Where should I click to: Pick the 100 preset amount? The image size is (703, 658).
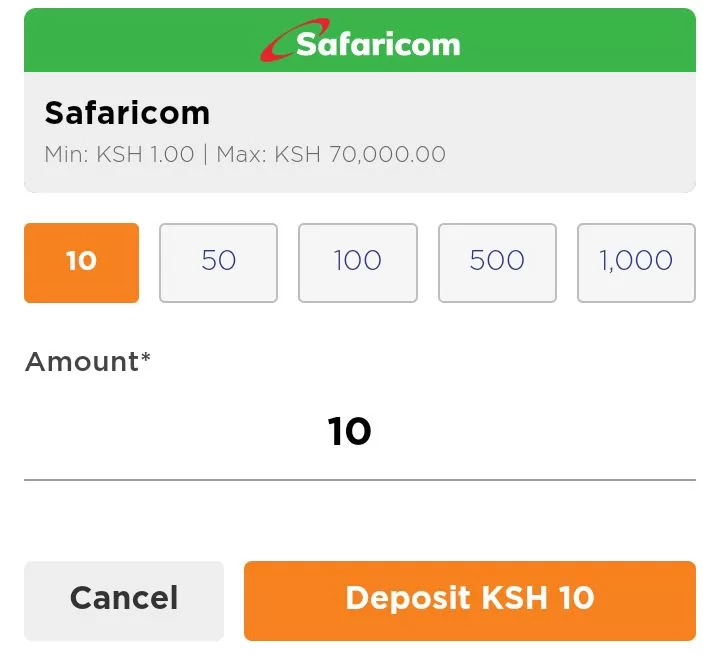click(x=358, y=263)
